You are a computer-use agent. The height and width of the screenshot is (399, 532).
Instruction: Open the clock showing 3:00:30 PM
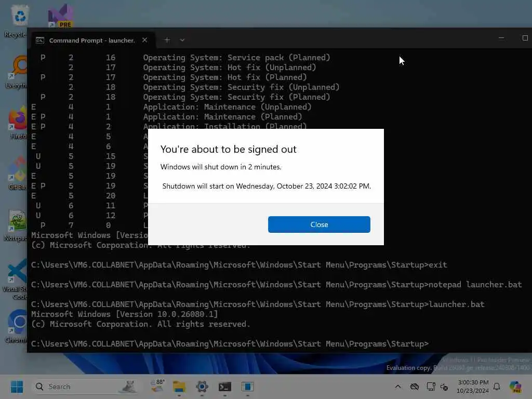(x=473, y=387)
